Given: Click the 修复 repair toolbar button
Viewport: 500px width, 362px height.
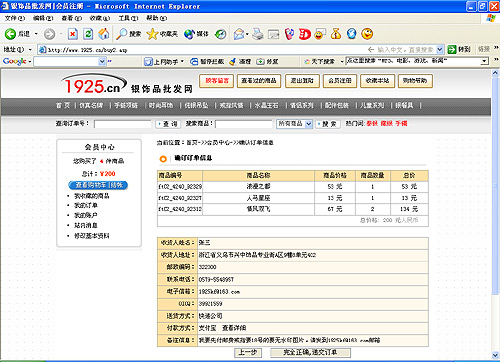Looking at the screenshot, I should (x=267, y=62).
